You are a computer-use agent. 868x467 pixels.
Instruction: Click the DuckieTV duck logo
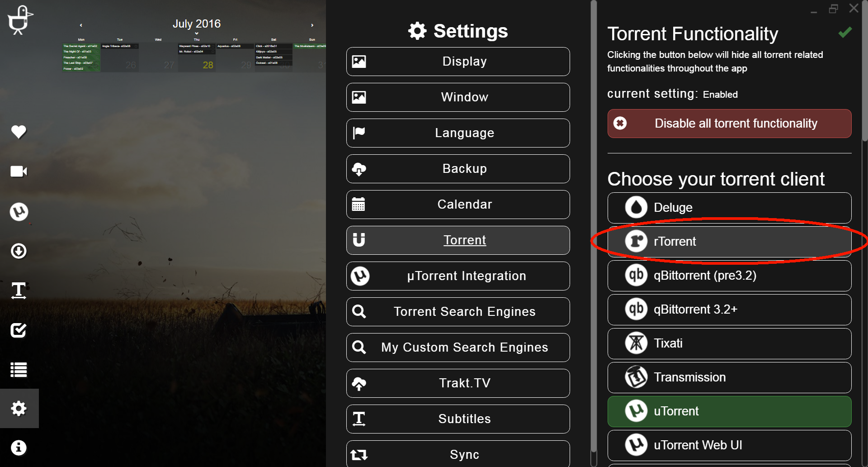coord(19,20)
